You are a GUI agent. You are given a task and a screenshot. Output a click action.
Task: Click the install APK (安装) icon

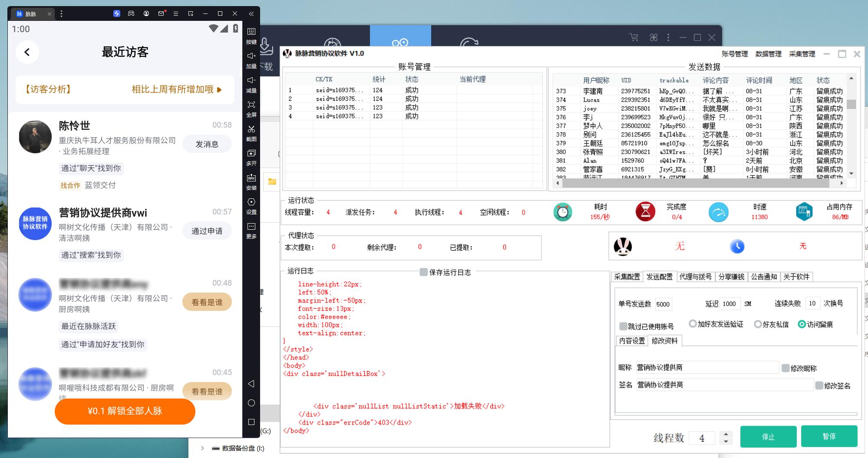tap(251, 178)
